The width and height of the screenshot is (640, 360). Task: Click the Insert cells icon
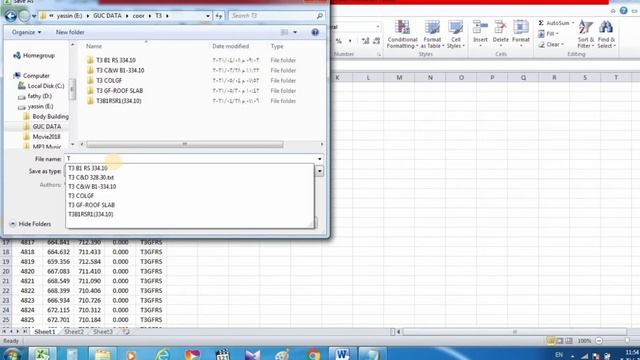pos(480,28)
